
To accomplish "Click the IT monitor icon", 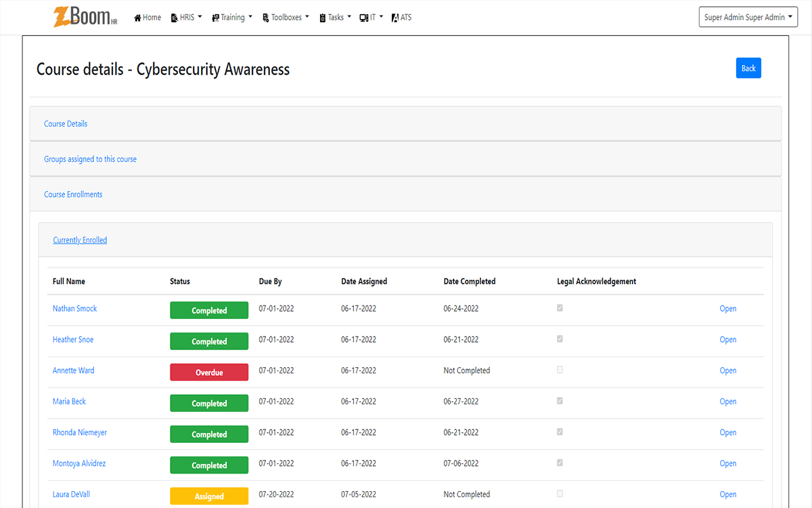I will tap(364, 18).
